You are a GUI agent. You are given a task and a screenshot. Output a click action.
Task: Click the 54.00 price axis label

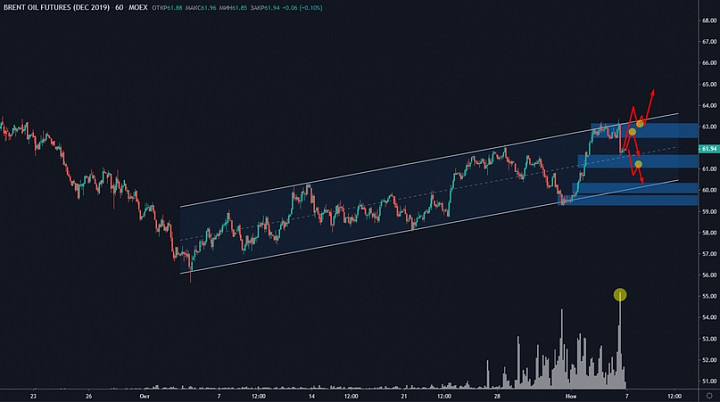709,317
